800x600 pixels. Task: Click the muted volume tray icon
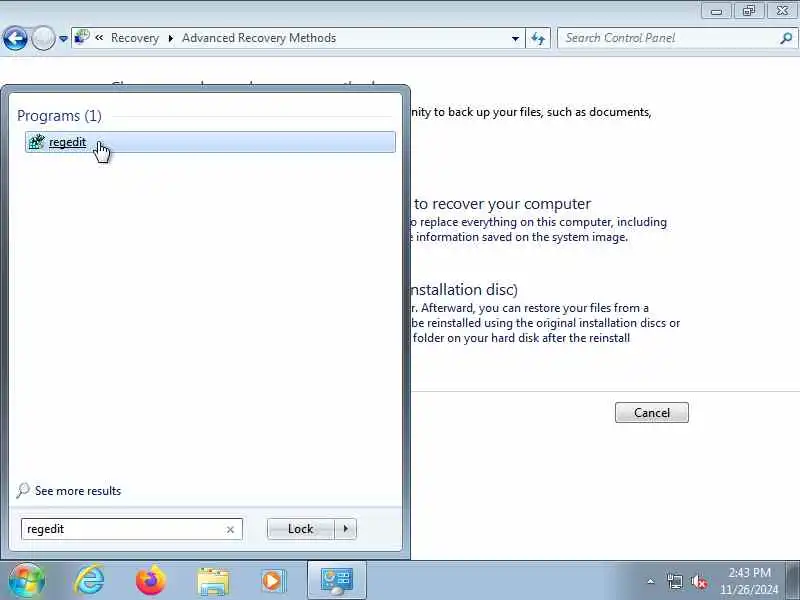(x=698, y=581)
